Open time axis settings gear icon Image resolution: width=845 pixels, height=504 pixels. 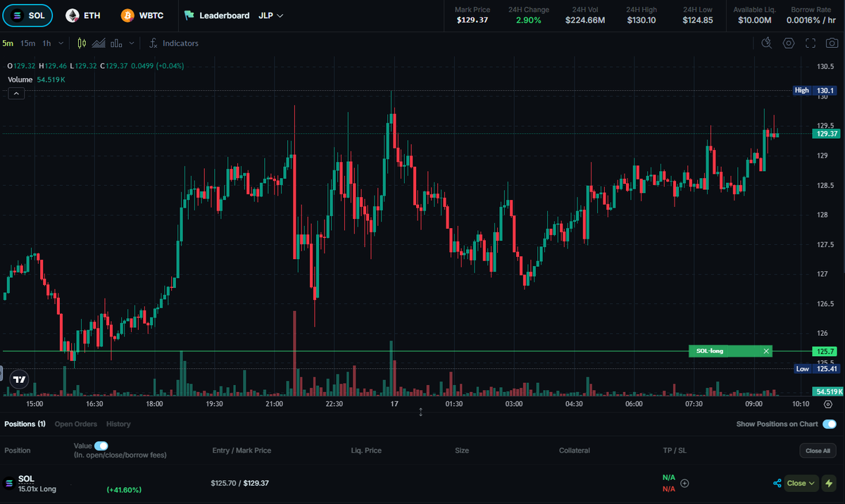828,404
